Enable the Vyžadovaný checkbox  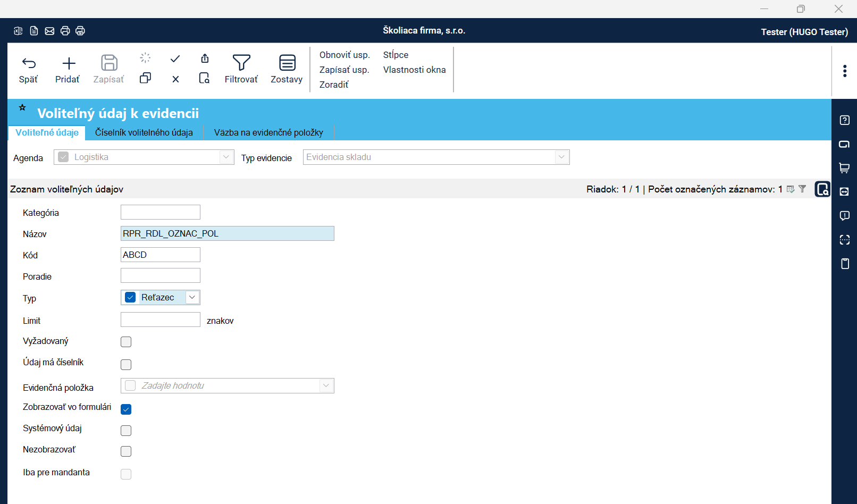pos(126,342)
